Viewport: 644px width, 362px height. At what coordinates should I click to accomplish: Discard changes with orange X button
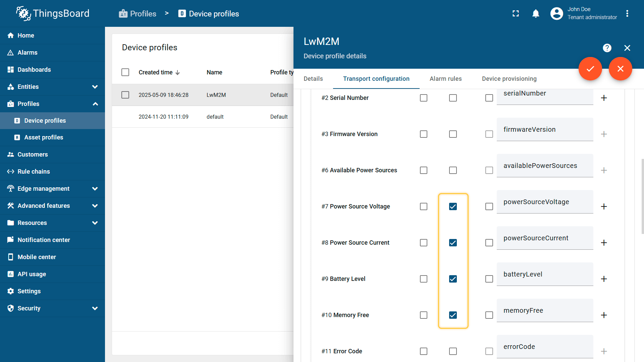tap(620, 69)
